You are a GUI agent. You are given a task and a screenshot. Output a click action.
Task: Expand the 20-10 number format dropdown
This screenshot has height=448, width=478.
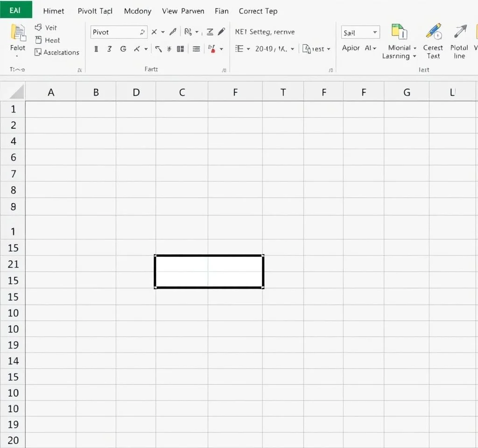tap(292, 49)
